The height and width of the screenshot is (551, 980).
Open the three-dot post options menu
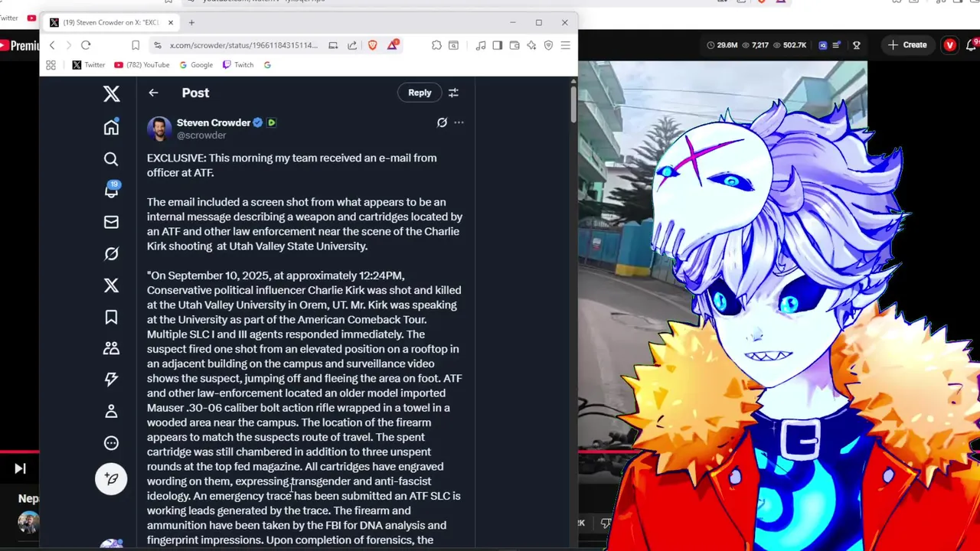[459, 122]
